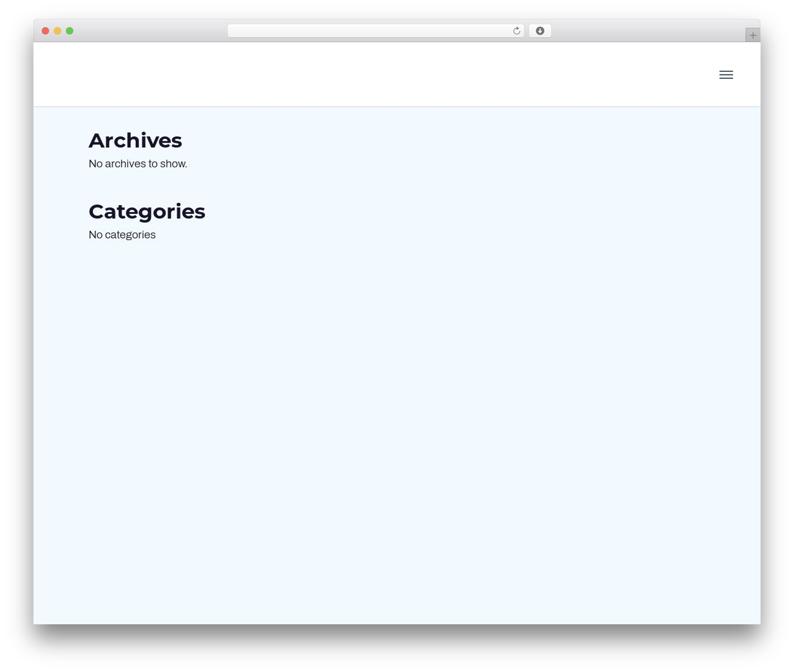Click the text "No categories"
Image resolution: width=794 pixels, height=672 pixels.
[x=122, y=235]
